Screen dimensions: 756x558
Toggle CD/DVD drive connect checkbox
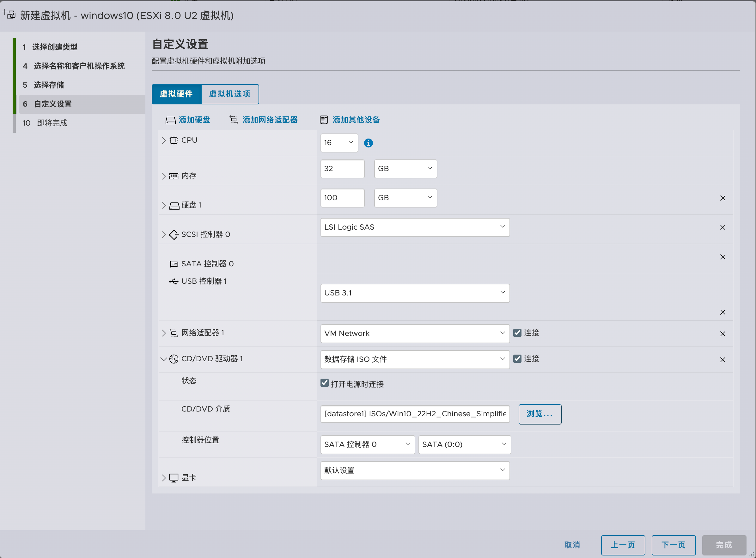click(517, 359)
